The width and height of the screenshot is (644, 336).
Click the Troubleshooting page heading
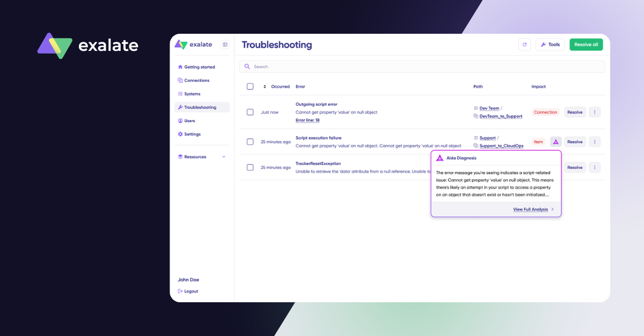(277, 45)
